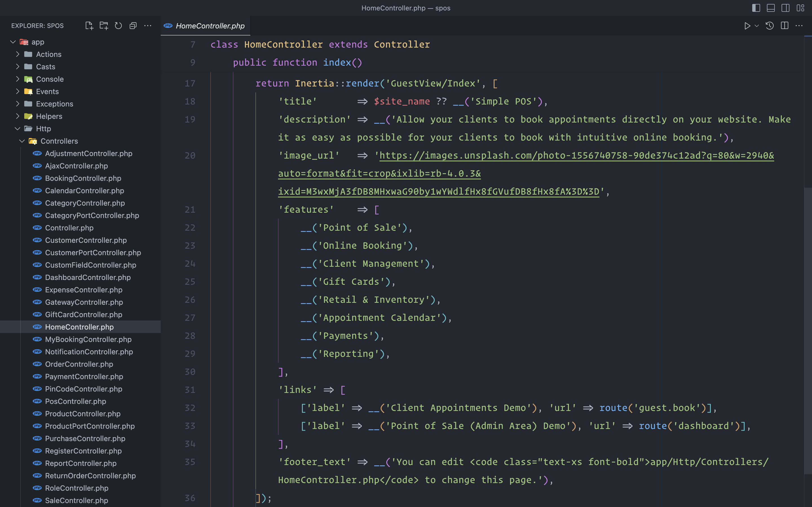Toggle the primary sidebar visibility
The image size is (812, 507).
tap(756, 8)
